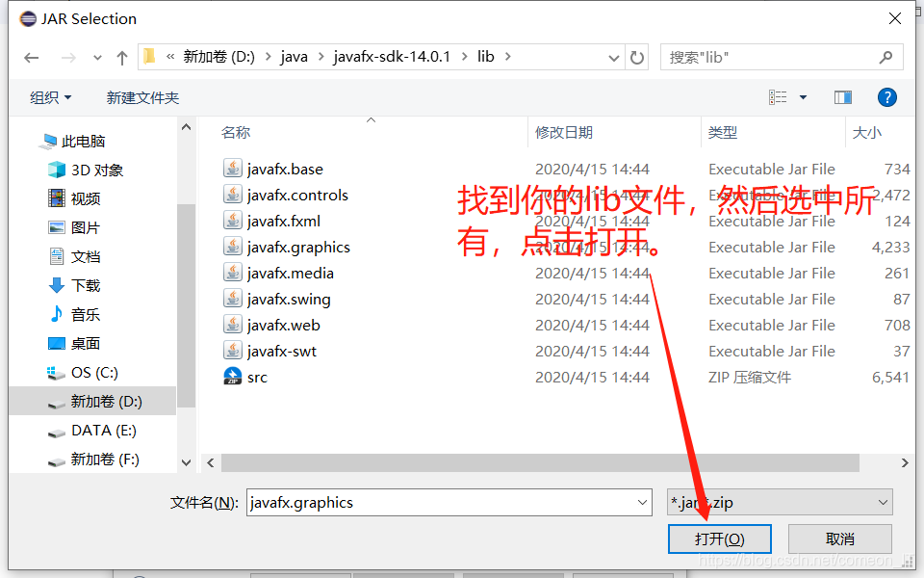The width and height of the screenshot is (924, 578).
Task: Open the 组织 menu
Action: pos(50,97)
